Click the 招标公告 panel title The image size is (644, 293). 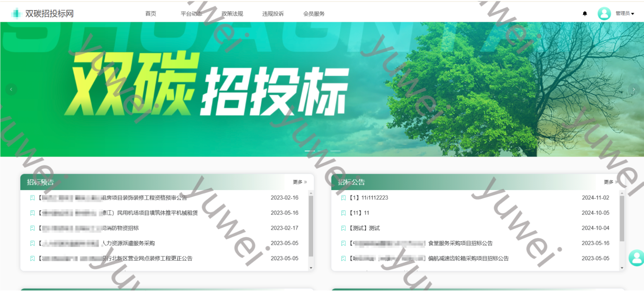click(x=352, y=182)
